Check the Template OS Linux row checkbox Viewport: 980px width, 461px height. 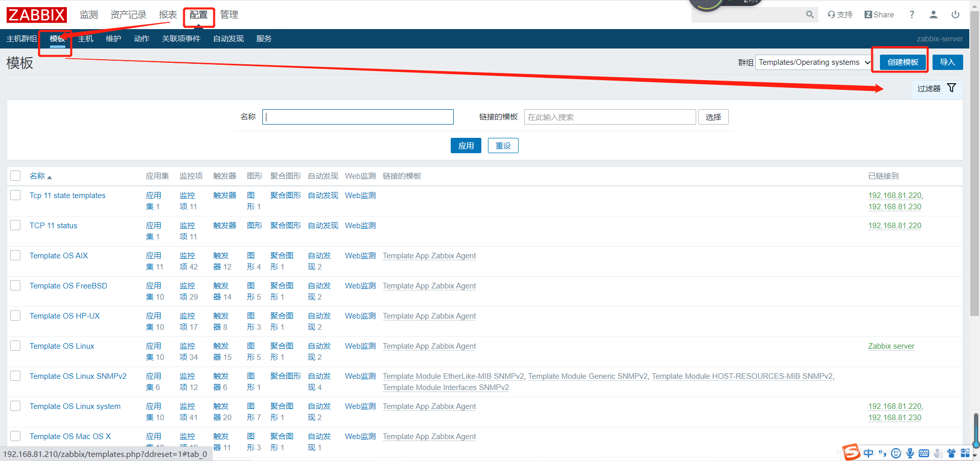click(15, 346)
